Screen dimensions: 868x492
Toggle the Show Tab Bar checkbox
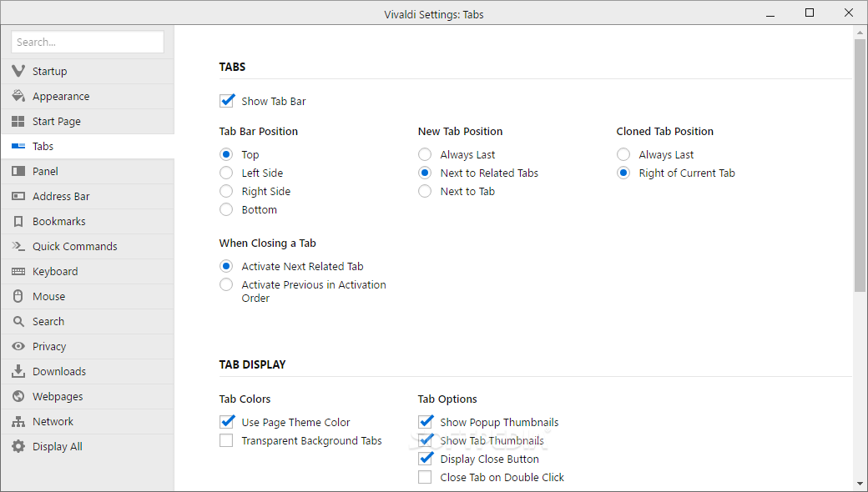tap(226, 101)
